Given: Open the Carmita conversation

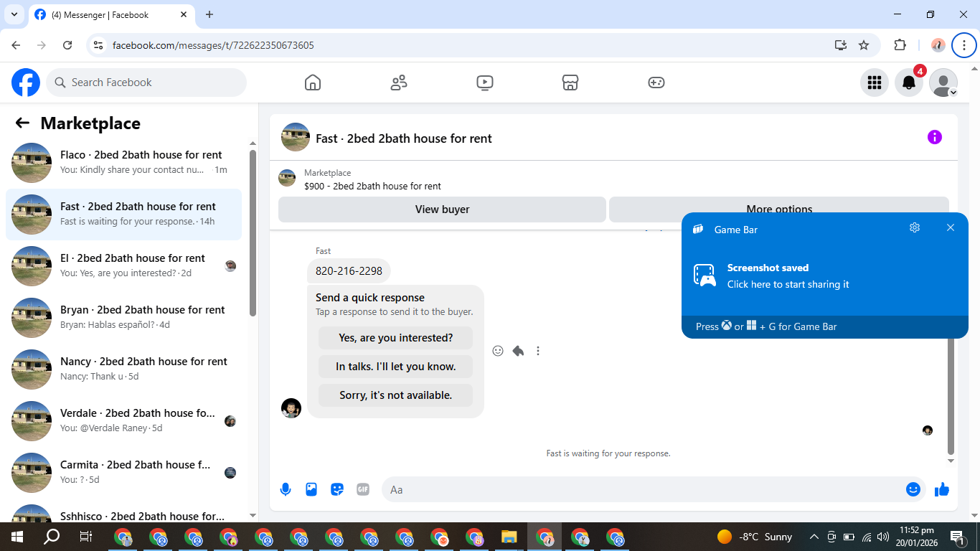Looking at the screenshot, I should (123, 473).
